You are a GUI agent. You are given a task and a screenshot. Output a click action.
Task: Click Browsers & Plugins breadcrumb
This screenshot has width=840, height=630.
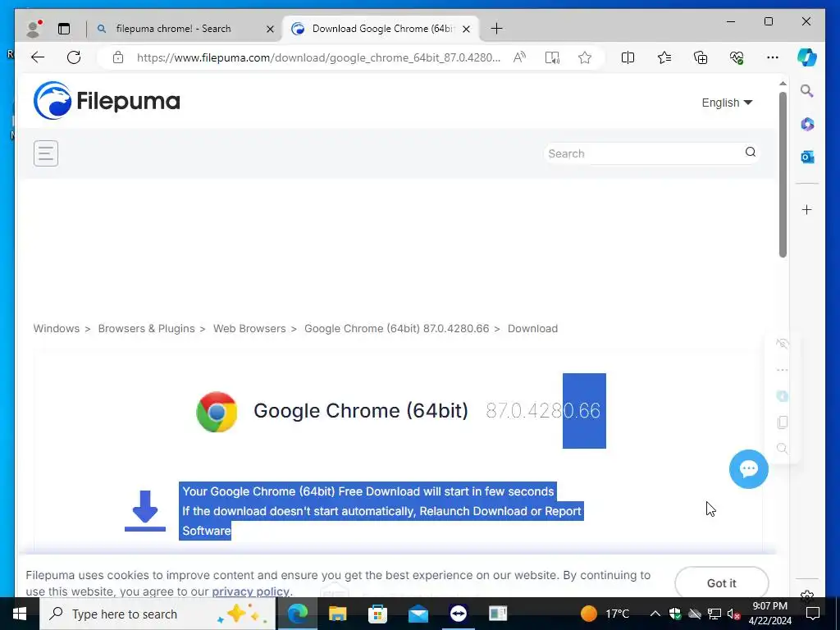(146, 328)
